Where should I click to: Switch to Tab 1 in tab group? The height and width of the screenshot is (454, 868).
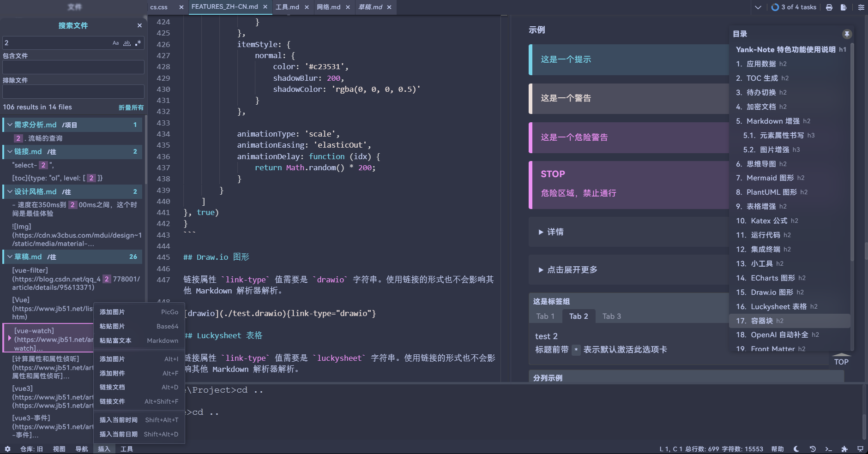pos(545,317)
